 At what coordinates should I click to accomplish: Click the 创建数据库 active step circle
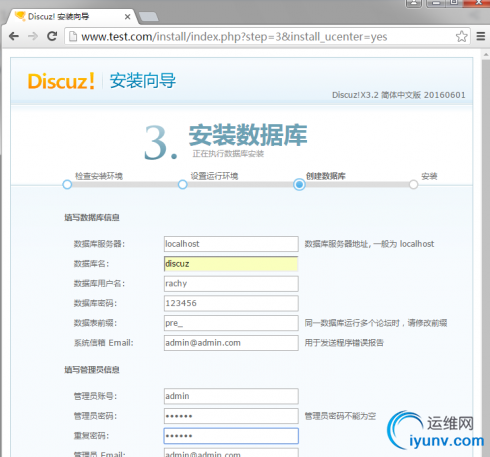299,184
